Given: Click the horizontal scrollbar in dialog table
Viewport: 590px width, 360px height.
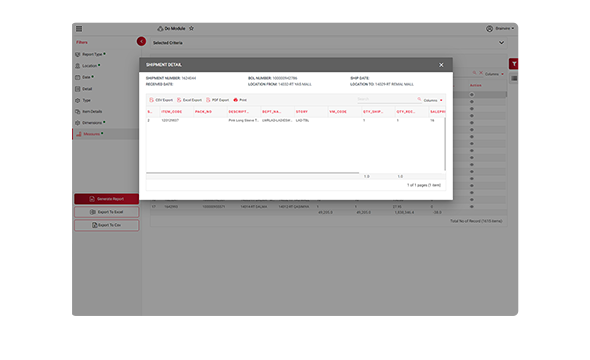Looking at the screenshot, I should (x=252, y=173).
